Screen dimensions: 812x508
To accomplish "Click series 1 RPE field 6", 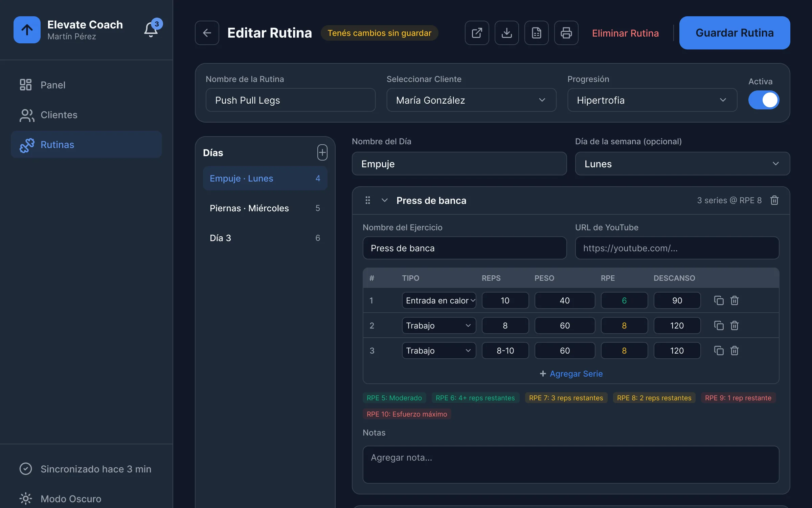I will coord(624,300).
